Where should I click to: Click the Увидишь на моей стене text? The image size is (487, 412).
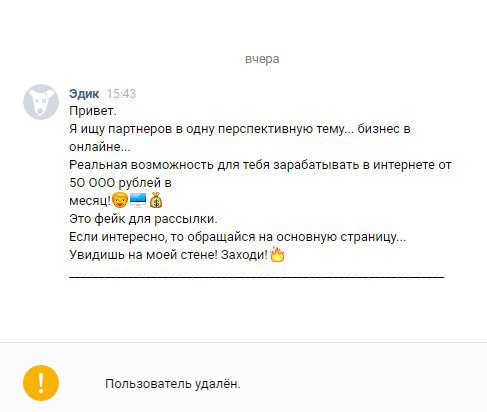143,255
